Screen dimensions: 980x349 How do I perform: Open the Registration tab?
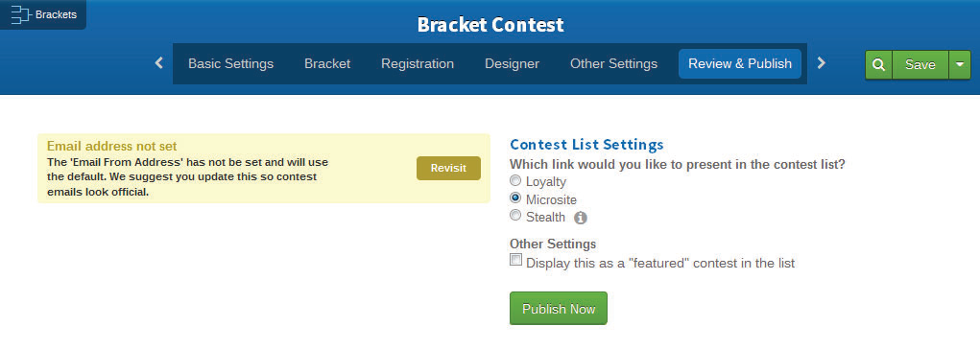coord(418,63)
